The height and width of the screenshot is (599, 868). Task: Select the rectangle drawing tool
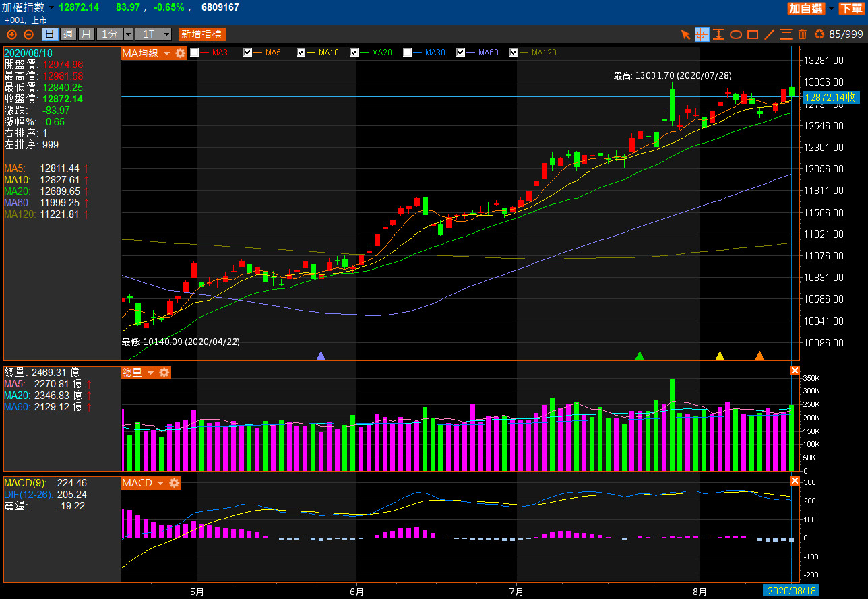753,34
